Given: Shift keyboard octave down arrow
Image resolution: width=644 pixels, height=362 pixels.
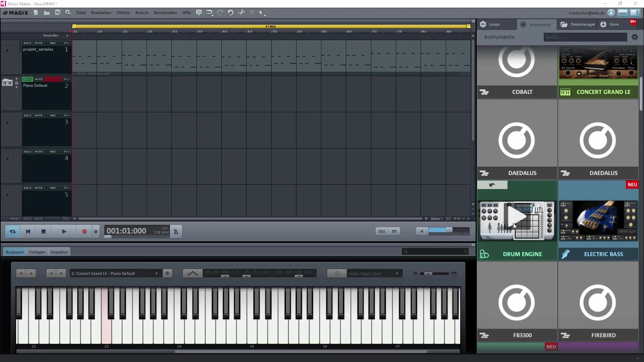Looking at the screenshot, I should (21, 274).
